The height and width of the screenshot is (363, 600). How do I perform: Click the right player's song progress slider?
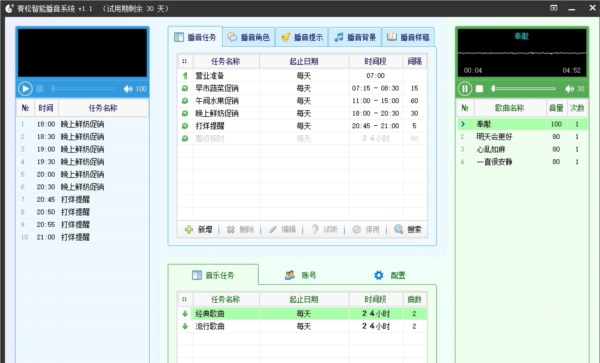tap(523, 89)
